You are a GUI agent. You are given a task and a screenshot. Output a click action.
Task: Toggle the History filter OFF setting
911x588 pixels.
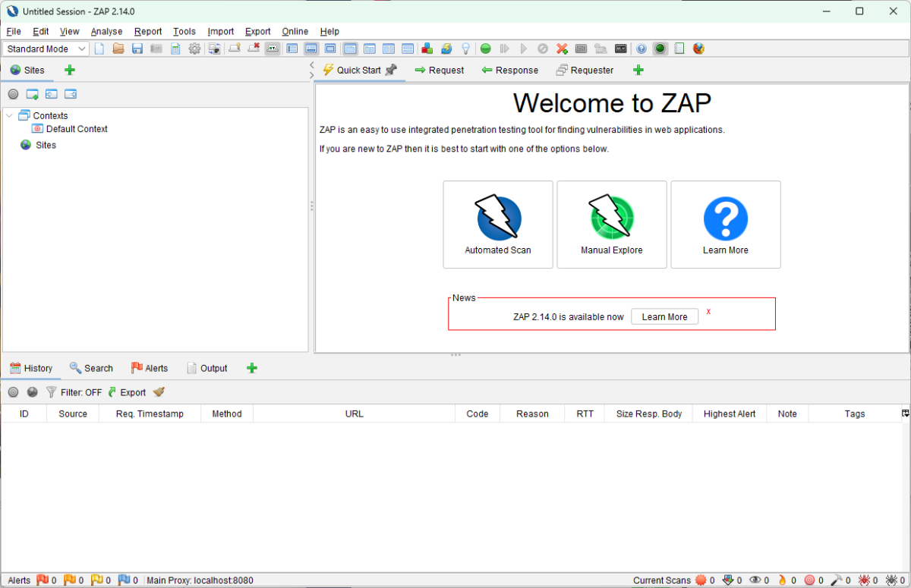click(x=74, y=392)
